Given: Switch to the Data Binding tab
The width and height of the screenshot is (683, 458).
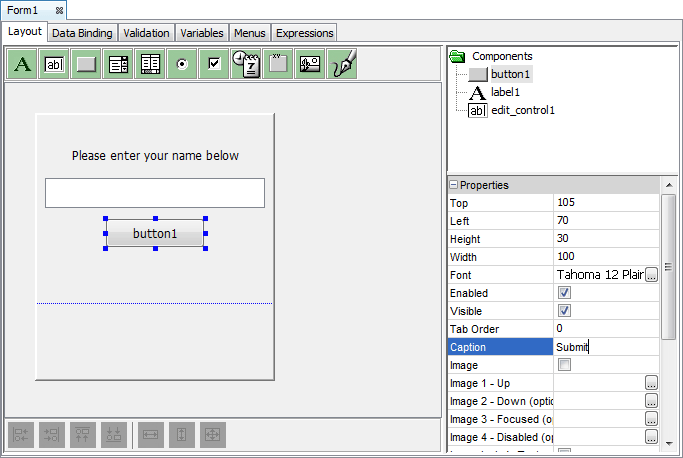Looking at the screenshot, I should [x=82, y=33].
